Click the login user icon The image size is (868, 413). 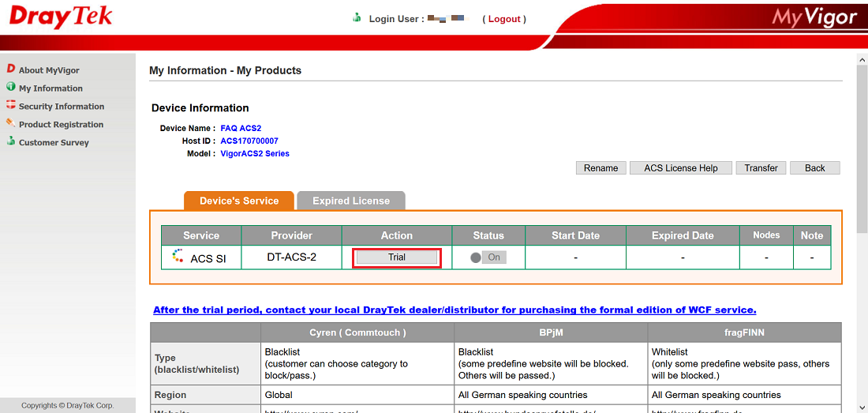357,18
